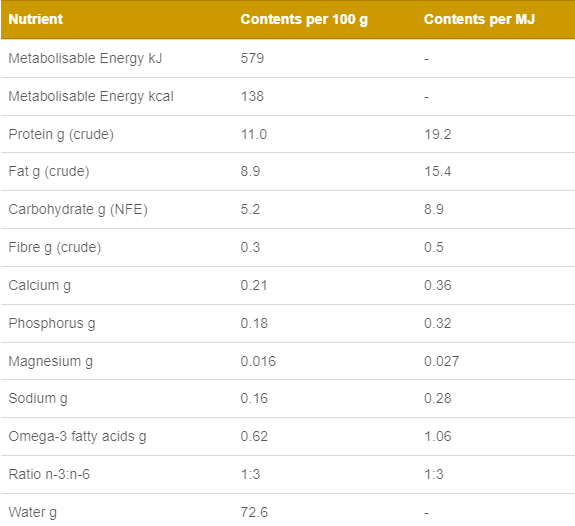The height and width of the screenshot is (526, 575).
Task: Select the Metabolisable Energy kJ row label
Action: click(85, 58)
